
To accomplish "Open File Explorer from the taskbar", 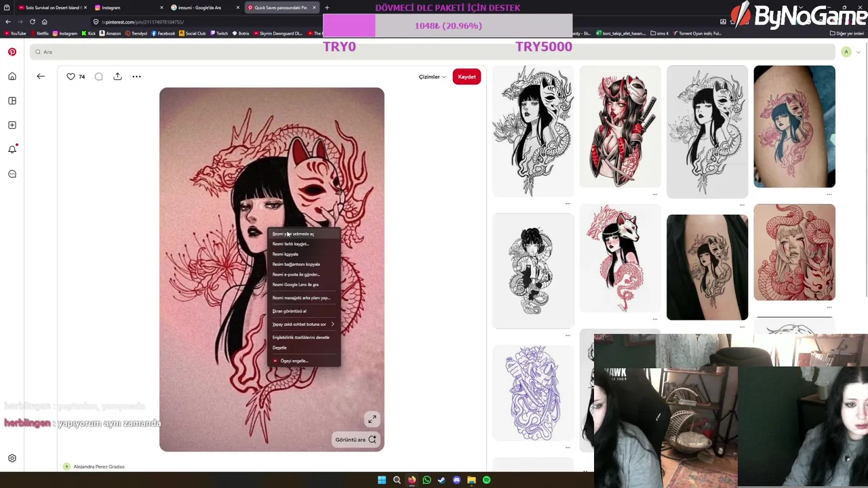I will tap(471, 480).
